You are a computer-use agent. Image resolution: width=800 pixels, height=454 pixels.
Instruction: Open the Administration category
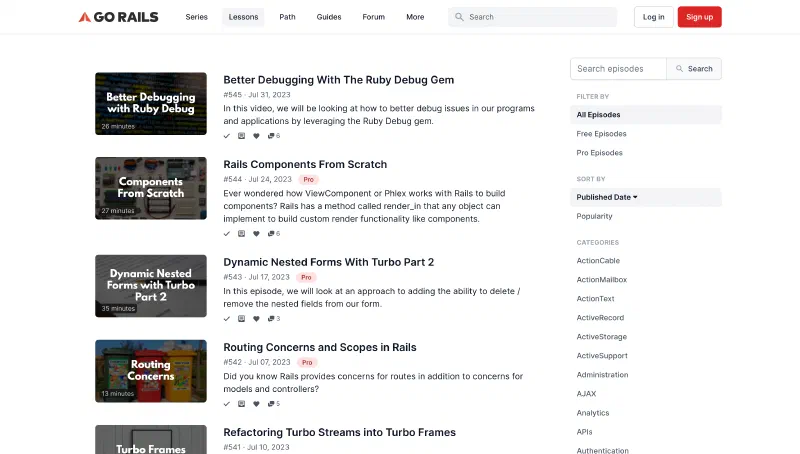(602, 374)
